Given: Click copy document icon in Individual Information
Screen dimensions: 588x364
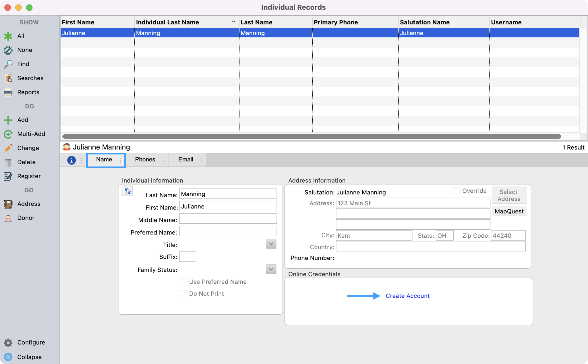Looking at the screenshot, I should tap(127, 190).
